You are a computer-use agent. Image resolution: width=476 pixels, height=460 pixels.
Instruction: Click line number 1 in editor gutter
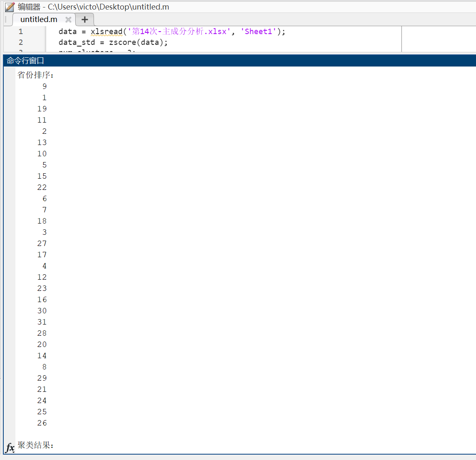[21, 32]
